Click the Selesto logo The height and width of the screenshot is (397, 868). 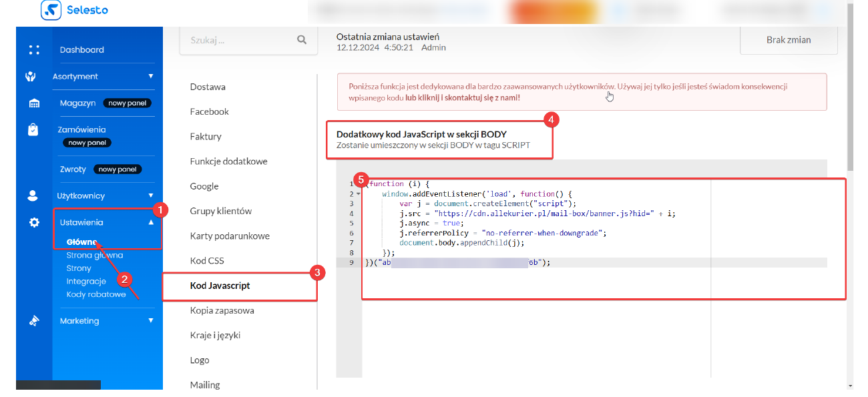(x=73, y=10)
